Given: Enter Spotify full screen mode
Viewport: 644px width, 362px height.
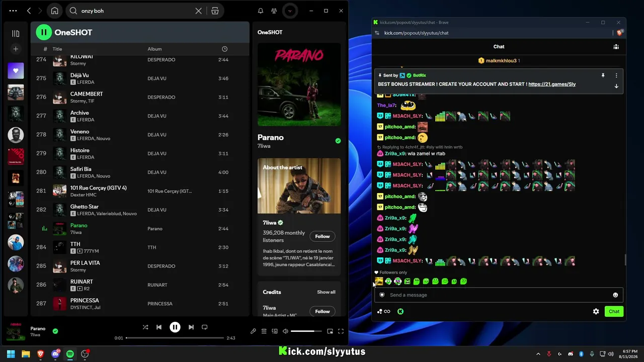Looking at the screenshot, I should [341, 331].
